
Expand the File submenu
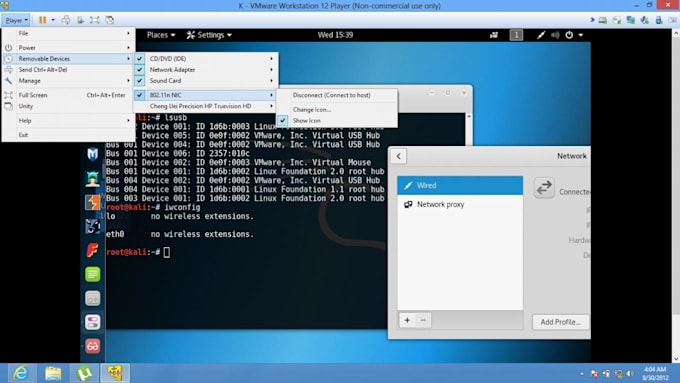pos(68,33)
